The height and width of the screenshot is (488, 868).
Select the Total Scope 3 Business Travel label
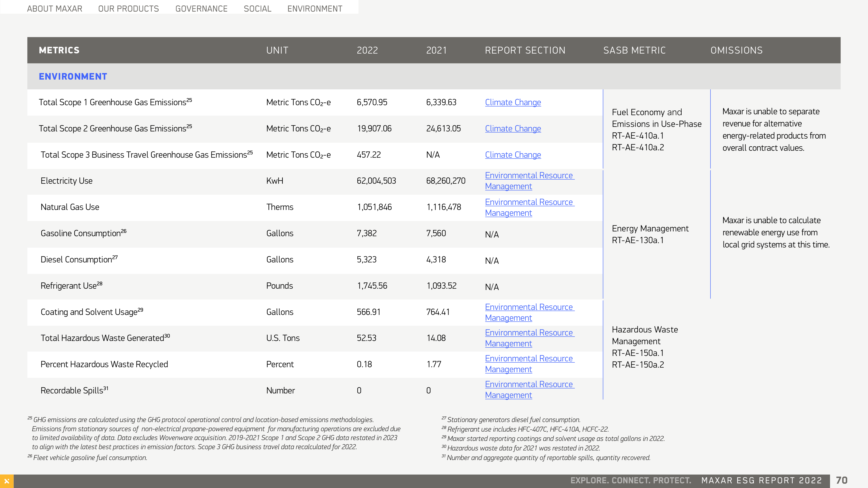pyautogui.click(x=146, y=155)
